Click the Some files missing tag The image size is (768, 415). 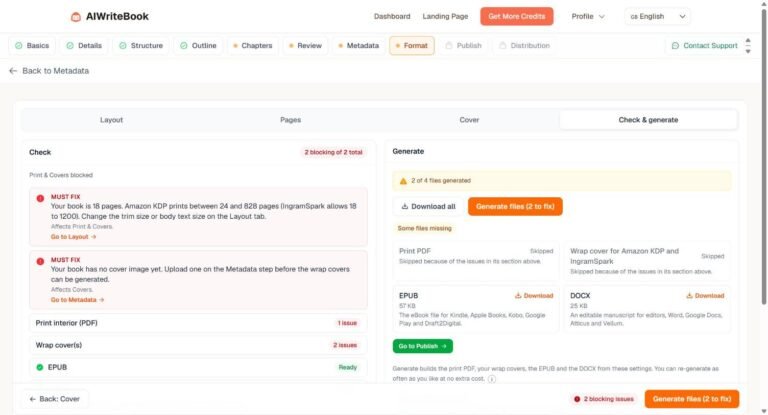[424, 228]
